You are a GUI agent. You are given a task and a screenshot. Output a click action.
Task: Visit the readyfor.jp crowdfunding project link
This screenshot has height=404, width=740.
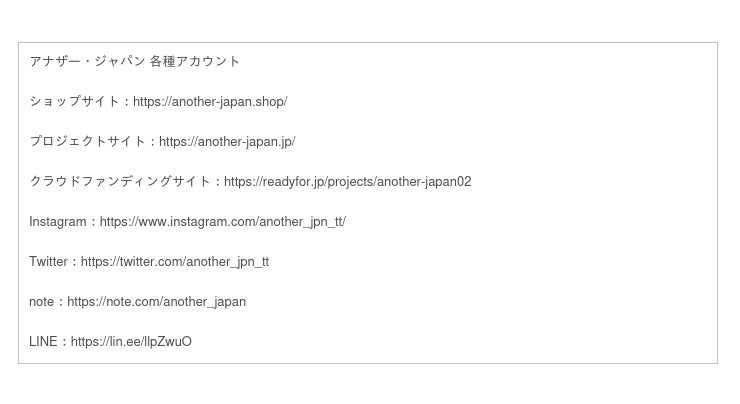(x=347, y=182)
